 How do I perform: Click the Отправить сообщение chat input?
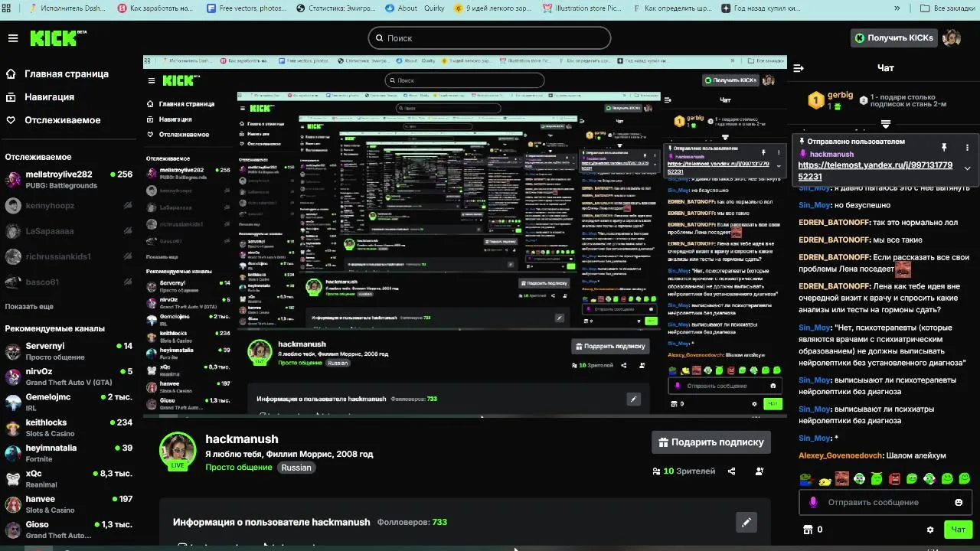click(x=885, y=502)
